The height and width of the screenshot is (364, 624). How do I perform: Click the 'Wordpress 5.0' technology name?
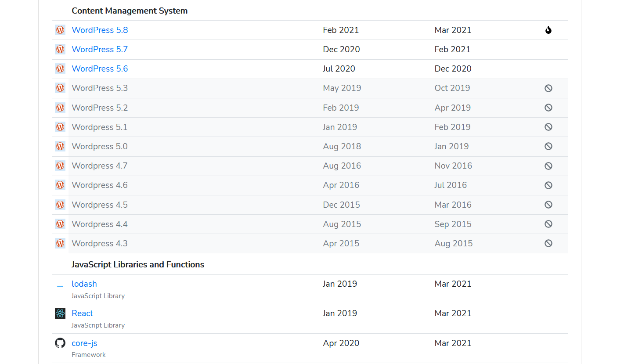(100, 146)
